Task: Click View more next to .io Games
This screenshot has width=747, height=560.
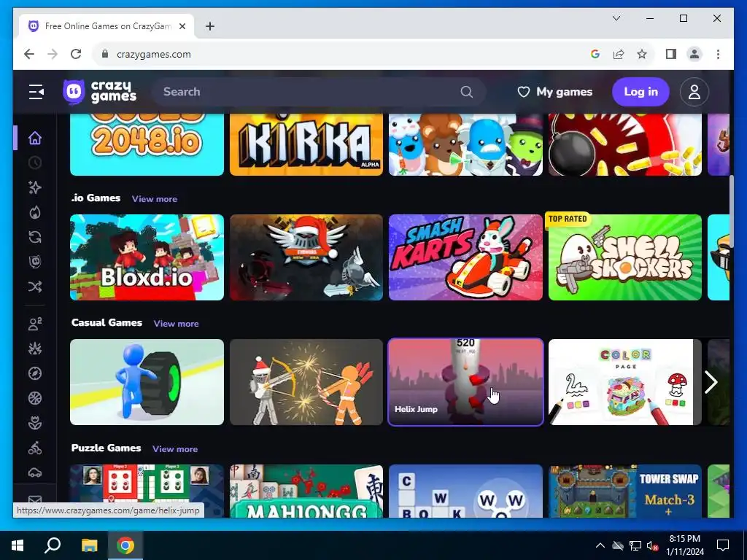Action: [x=155, y=199]
